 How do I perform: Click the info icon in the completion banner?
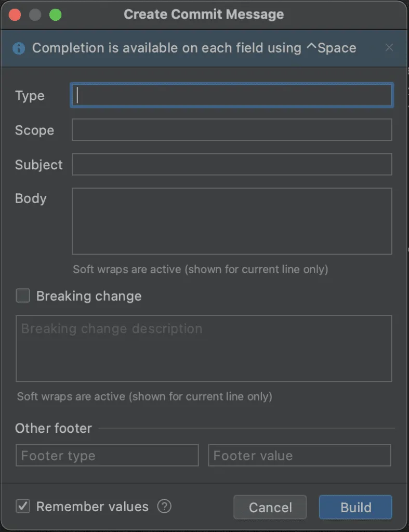[19, 48]
